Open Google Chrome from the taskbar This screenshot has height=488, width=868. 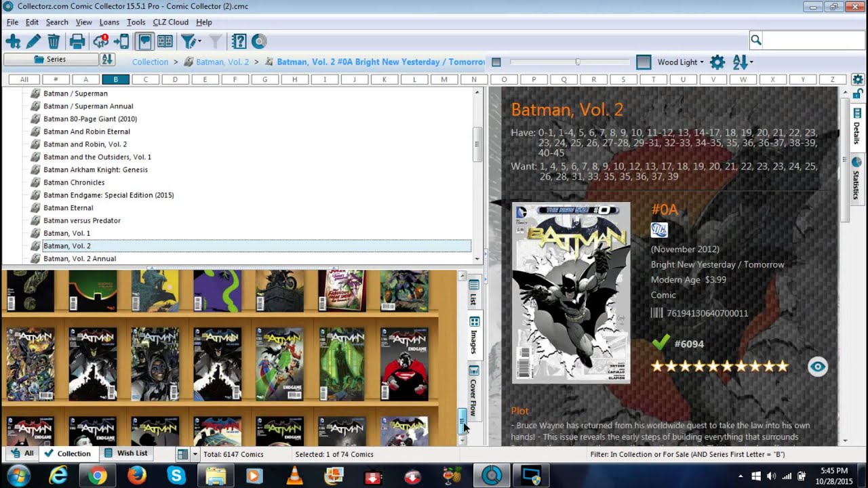pos(98,476)
